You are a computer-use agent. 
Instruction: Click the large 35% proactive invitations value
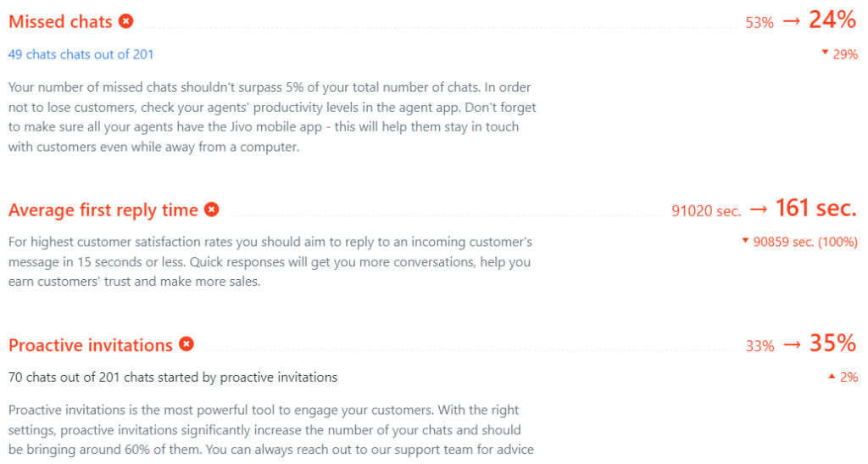(x=832, y=344)
